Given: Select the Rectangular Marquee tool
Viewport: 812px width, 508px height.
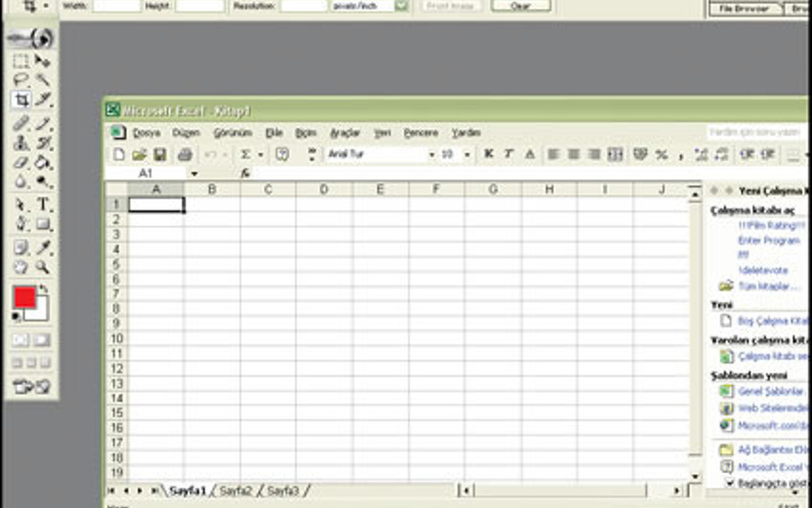Looking at the screenshot, I should [x=21, y=61].
